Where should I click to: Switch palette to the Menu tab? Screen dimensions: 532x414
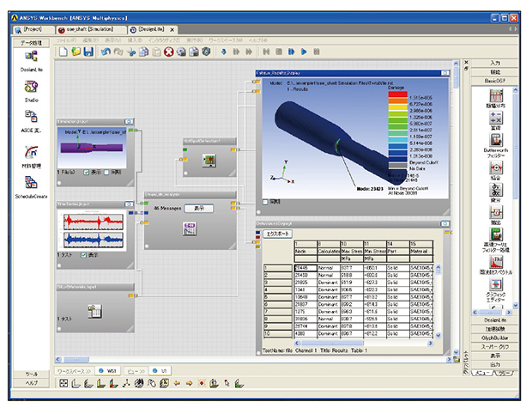483,374
